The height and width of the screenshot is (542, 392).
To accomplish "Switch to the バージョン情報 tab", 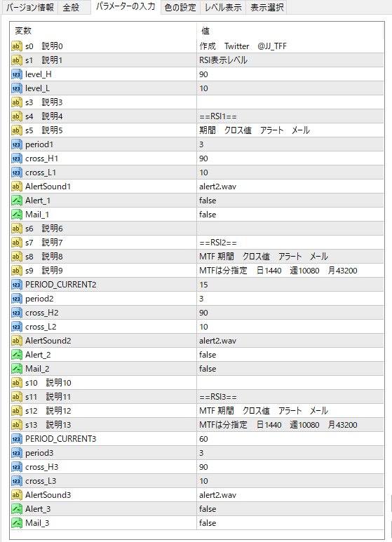I will pos(30,7).
